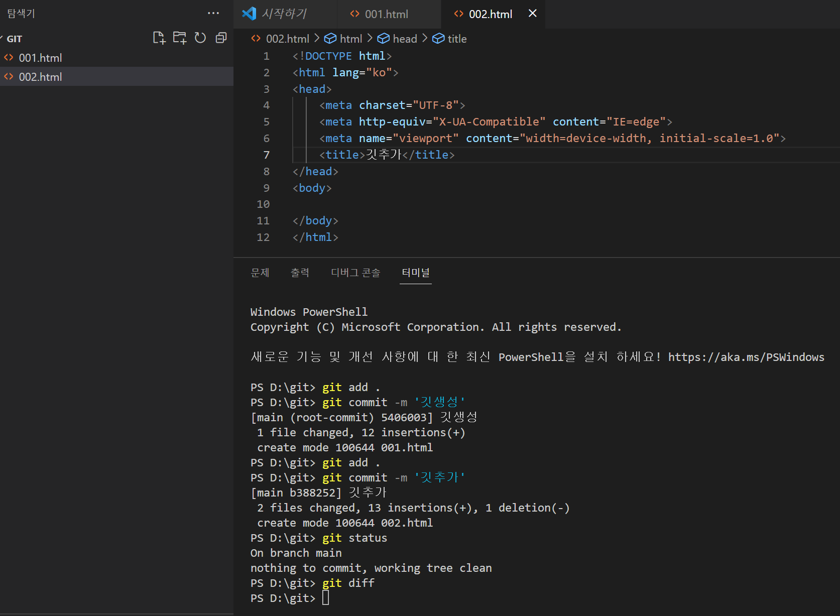Click the title breadcrumb segment
This screenshot has width=840, height=616.
coord(457,39)
